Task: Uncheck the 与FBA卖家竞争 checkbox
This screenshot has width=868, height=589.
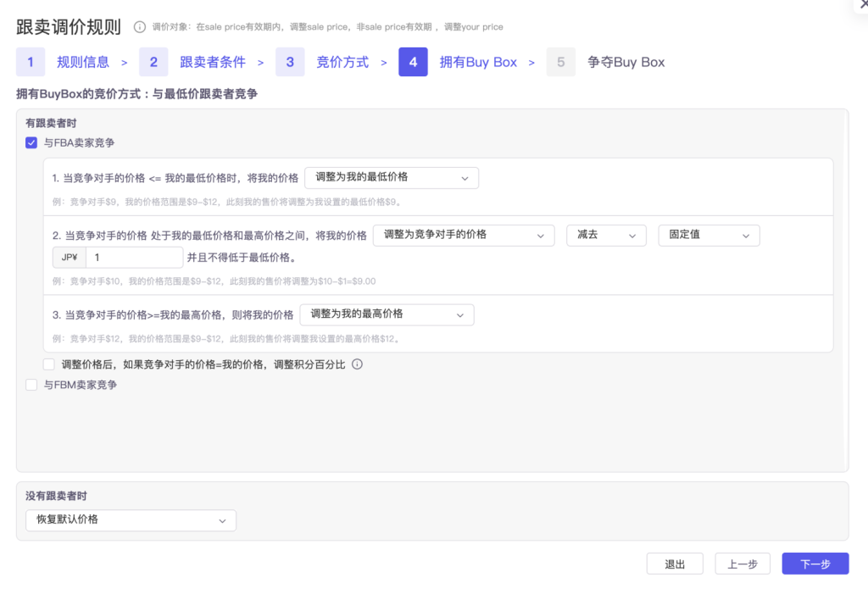Action: (31, 143)
